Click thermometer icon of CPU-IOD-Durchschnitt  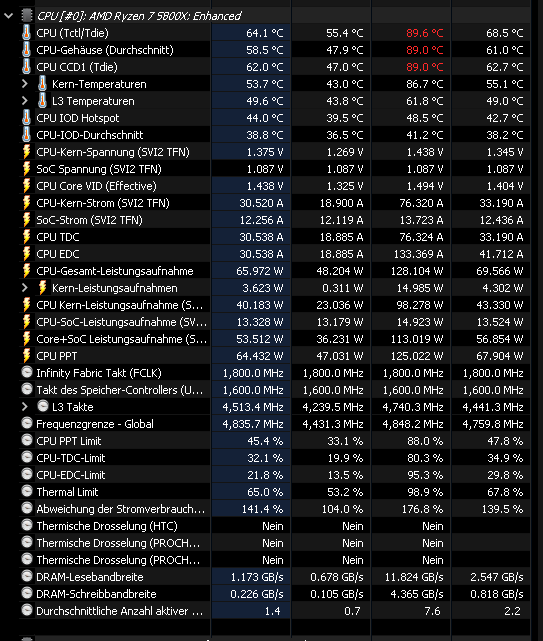pos(27,135)
